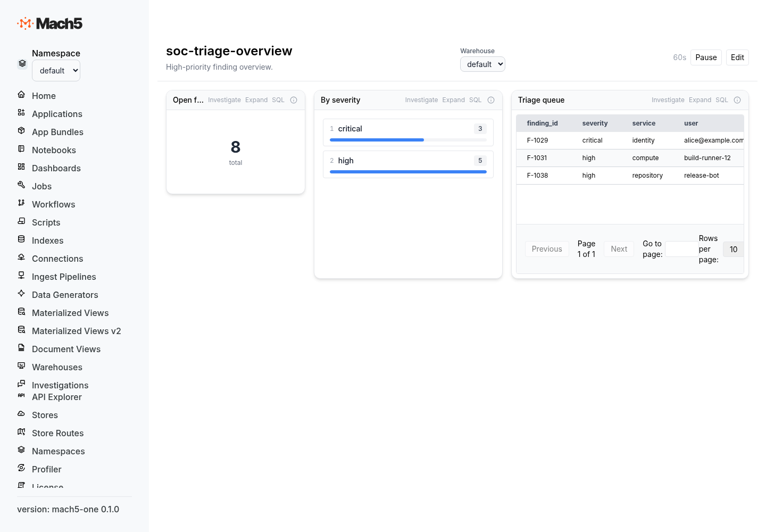This screenshot has height=532, width=766.
Task: Click the build-runner-12 user cell
Action: pyautogui.click(x=707, y=158)
